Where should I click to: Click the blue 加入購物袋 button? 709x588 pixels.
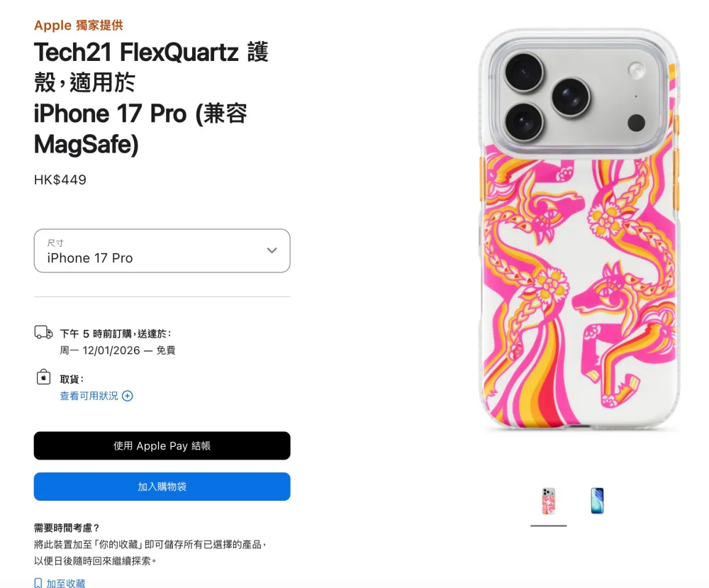[162, 487]
